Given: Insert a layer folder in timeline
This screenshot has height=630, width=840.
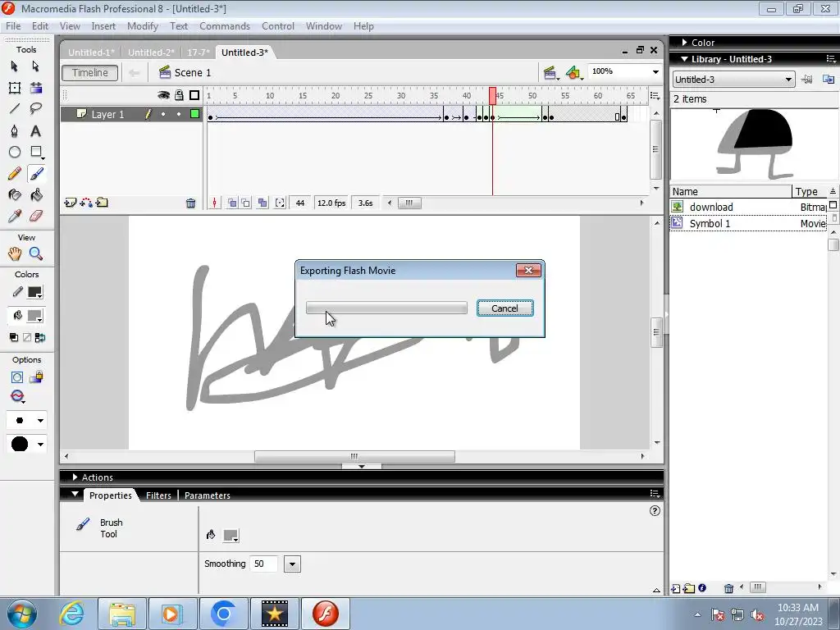Looking at the screenshot, I should tap(102, 203).
